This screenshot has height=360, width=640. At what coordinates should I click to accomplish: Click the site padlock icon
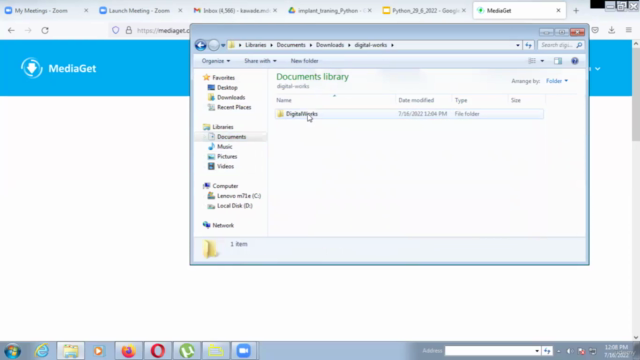[x=129, y=30]
